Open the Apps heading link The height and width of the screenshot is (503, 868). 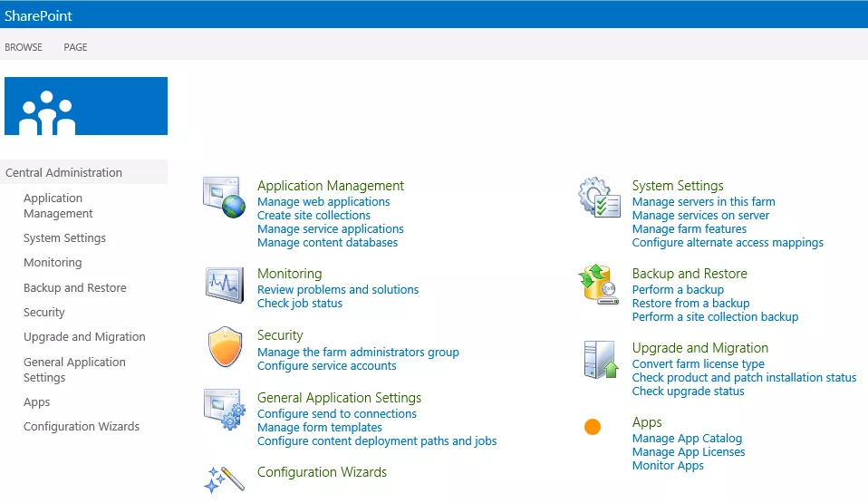point(647,422)
